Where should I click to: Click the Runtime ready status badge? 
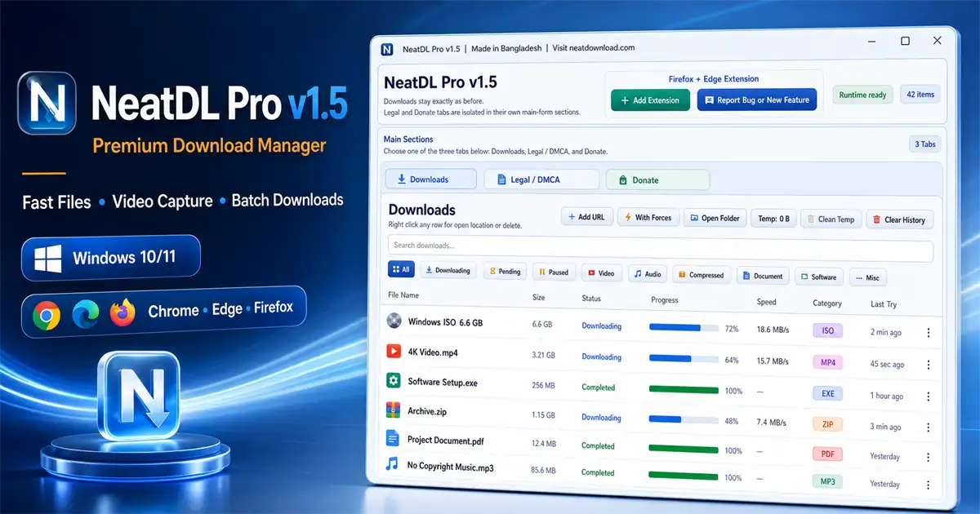(862, 95)
